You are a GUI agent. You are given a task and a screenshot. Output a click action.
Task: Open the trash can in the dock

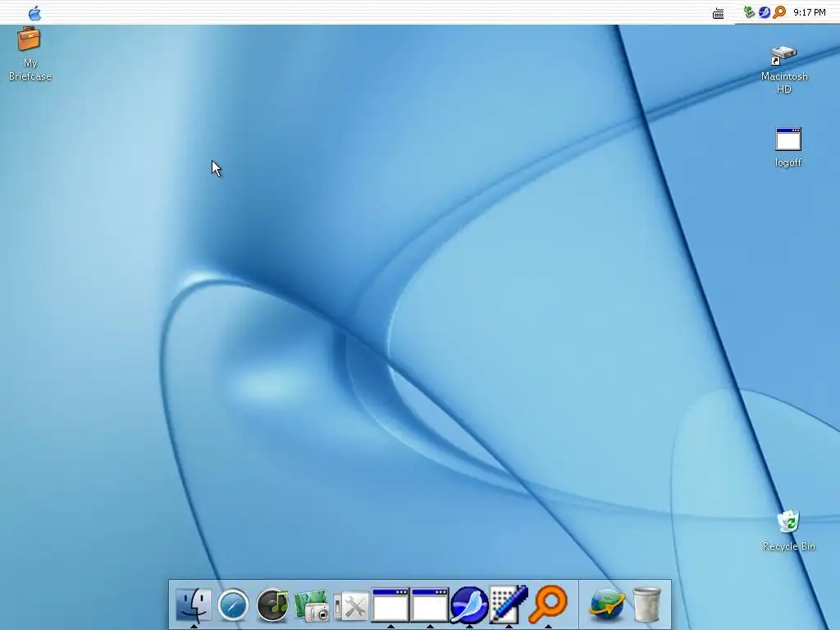[x=646, y=605]
